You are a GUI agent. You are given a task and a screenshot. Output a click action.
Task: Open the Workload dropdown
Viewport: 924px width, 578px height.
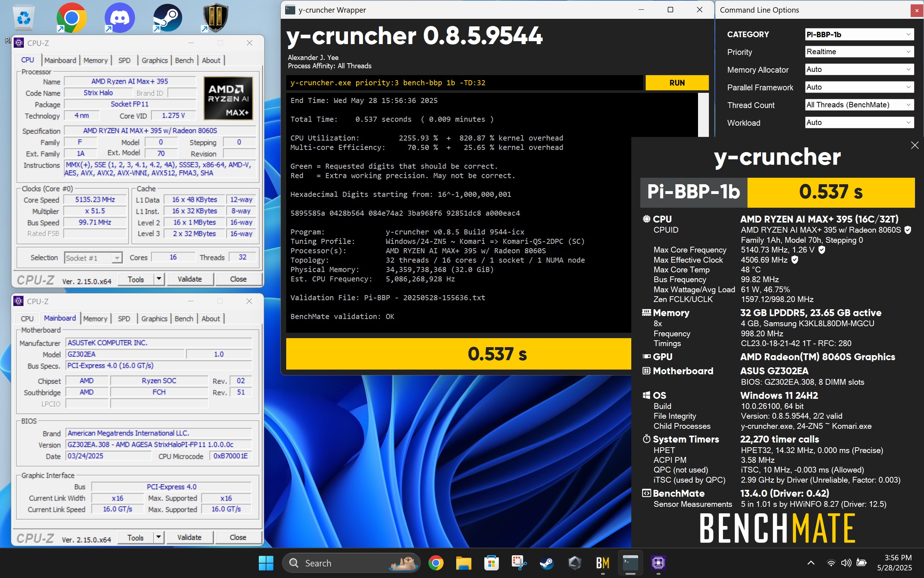click(859, 122)
